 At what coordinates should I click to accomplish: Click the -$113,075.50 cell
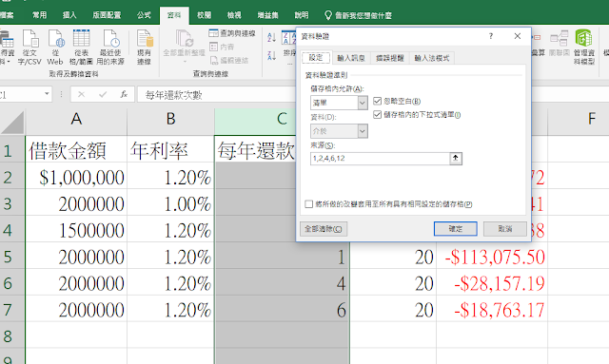coord(492,257)
